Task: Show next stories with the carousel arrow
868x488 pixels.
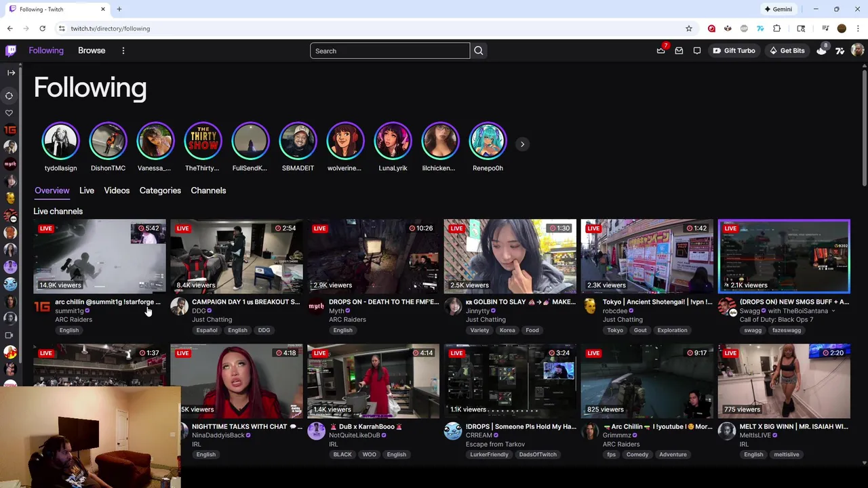Action: [x=522, y=144]
